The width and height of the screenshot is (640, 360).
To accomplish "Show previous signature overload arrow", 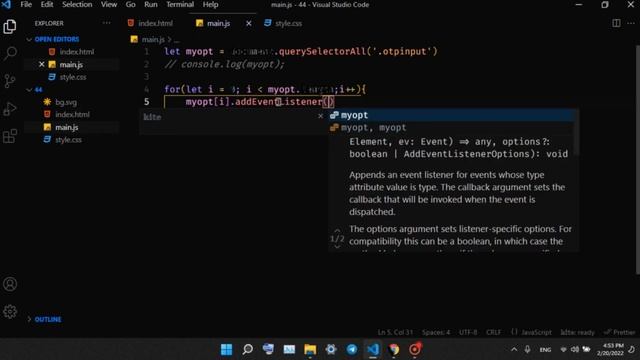I will click(337, 231).
